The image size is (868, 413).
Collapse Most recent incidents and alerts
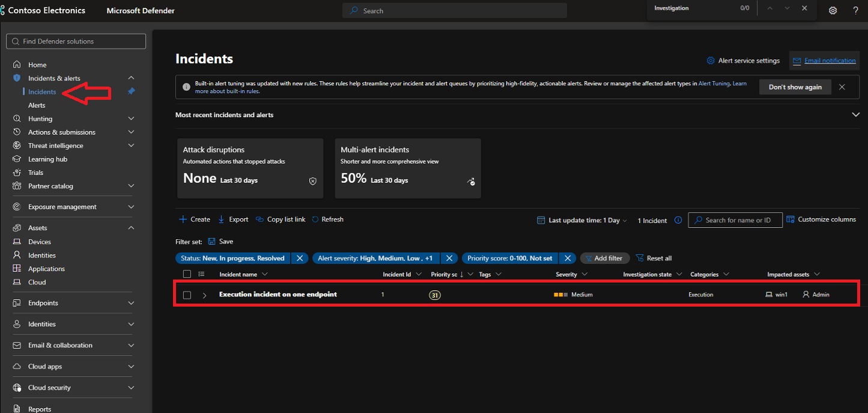point(855,115)
